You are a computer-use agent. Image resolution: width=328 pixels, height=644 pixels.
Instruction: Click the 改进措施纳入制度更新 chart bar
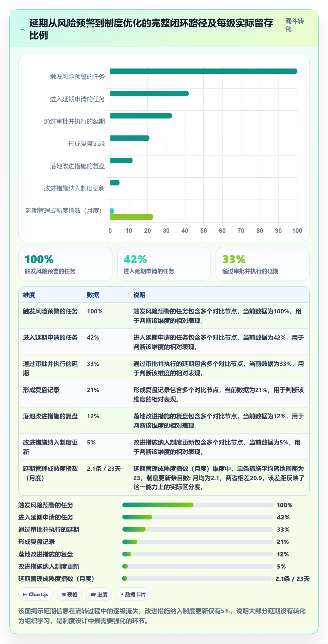point(115,183)
